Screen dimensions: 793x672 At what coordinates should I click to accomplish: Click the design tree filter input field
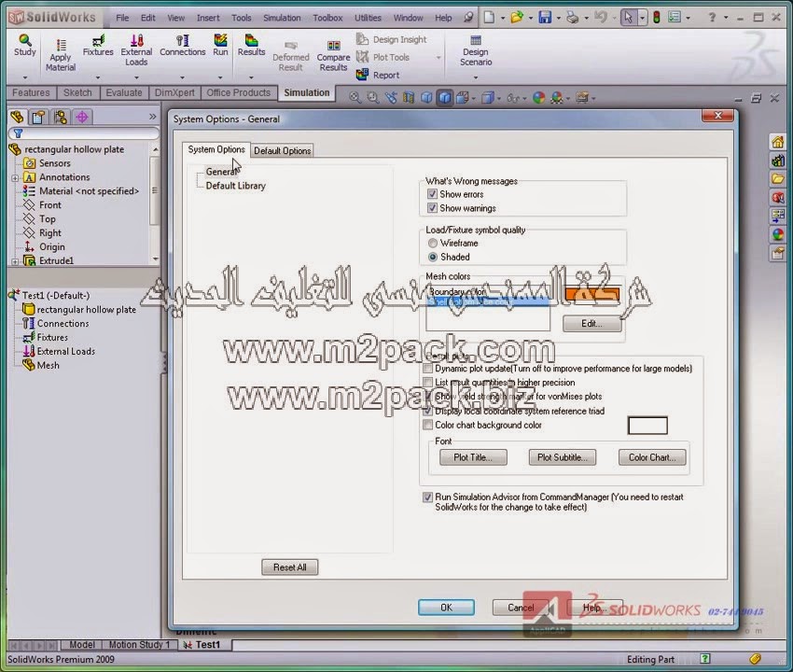[x=84, y=133]
